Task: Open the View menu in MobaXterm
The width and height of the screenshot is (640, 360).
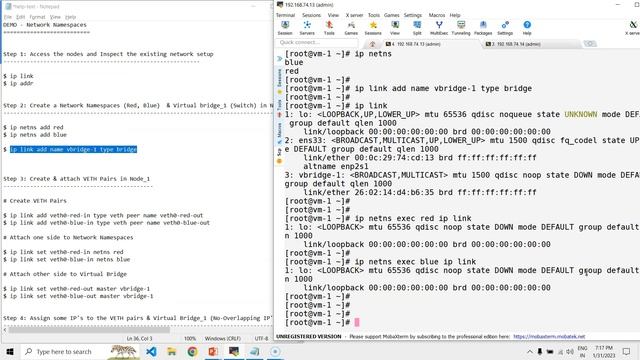Action: coord(333,15)
